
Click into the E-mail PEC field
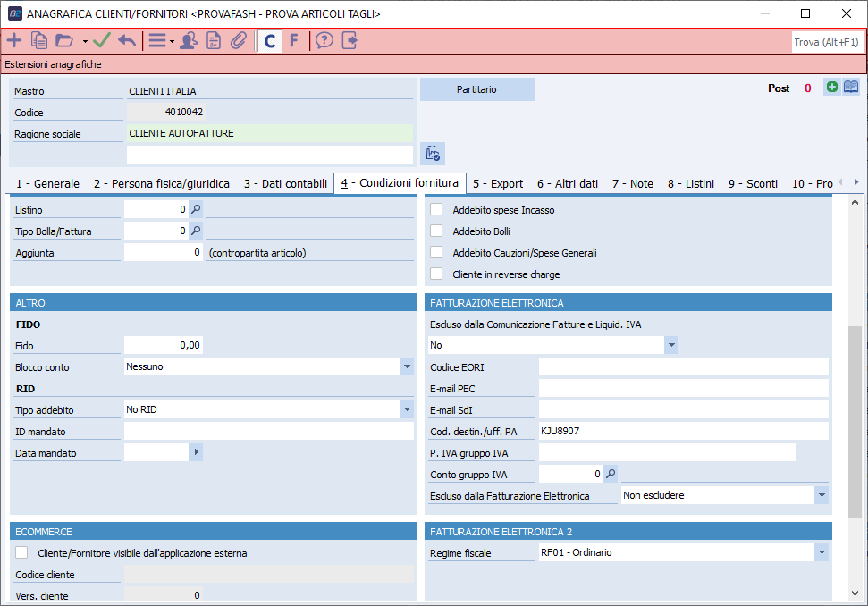(x=683, y=388)
